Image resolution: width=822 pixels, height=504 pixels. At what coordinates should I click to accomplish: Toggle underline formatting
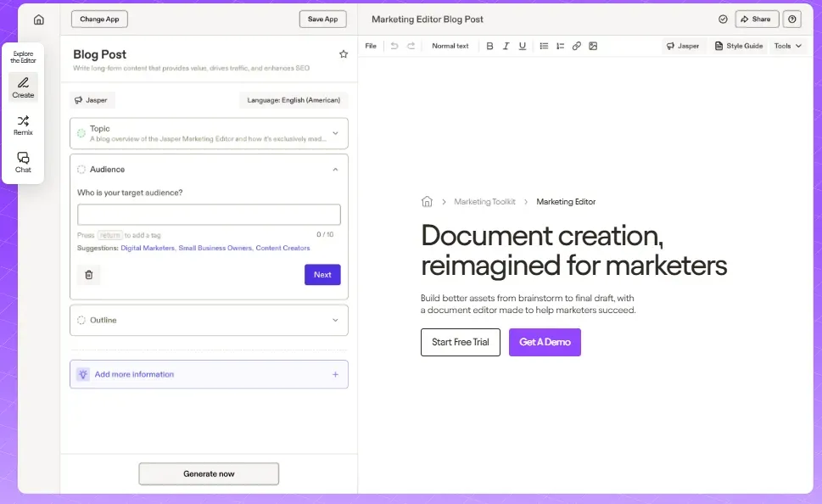[x=523, y=46]
